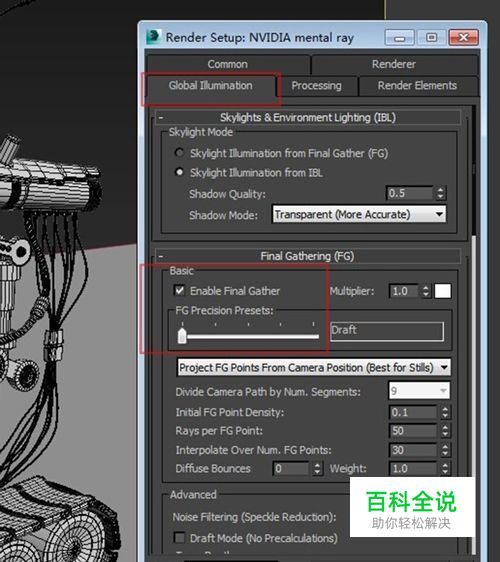Image resolution: width=500 pixels, height=562 pixels.
Task: Click the Weight value field
Action: click(x=413, y=468)
